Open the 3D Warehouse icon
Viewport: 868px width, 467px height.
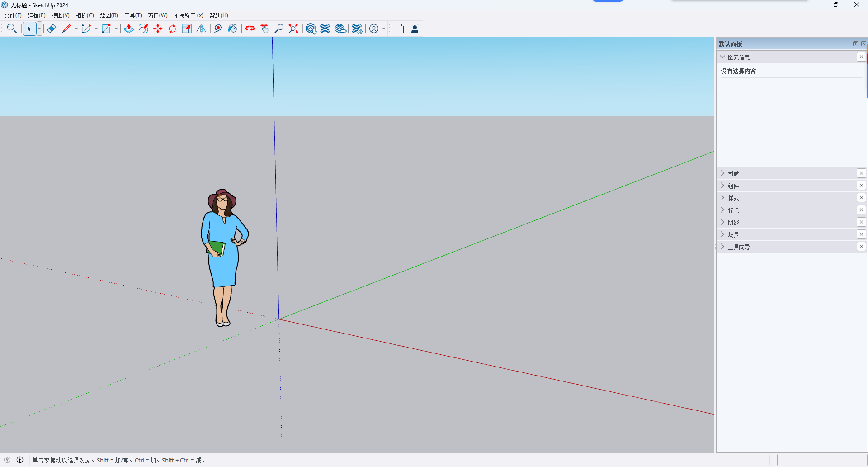pyautogui.click(x=311, y=29)
